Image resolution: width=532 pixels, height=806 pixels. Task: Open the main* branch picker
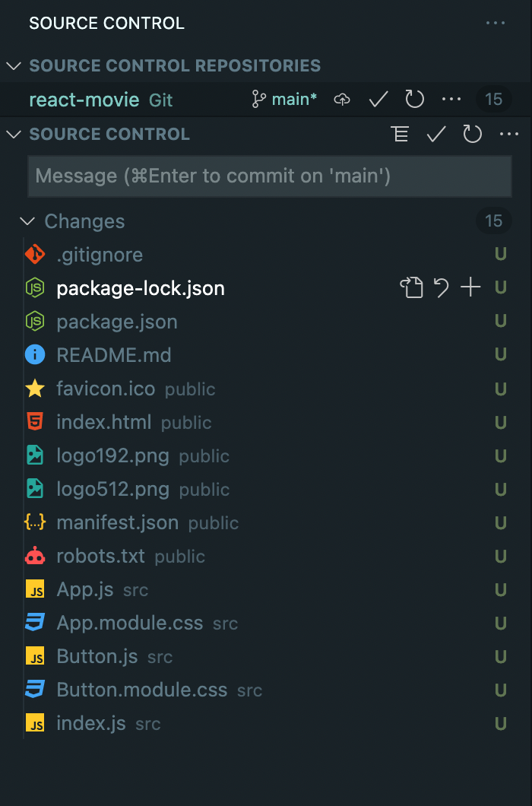[x=283, y=99]
